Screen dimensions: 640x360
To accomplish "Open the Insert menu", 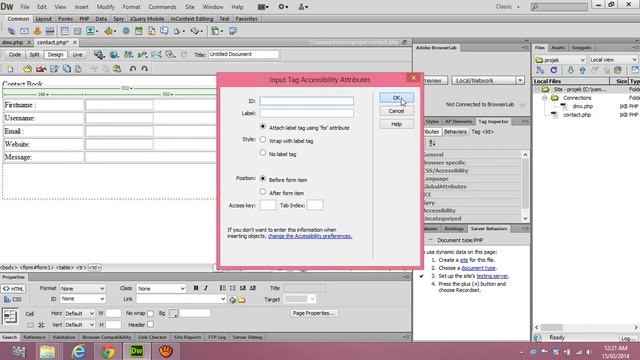I will (x=81, y=7).
